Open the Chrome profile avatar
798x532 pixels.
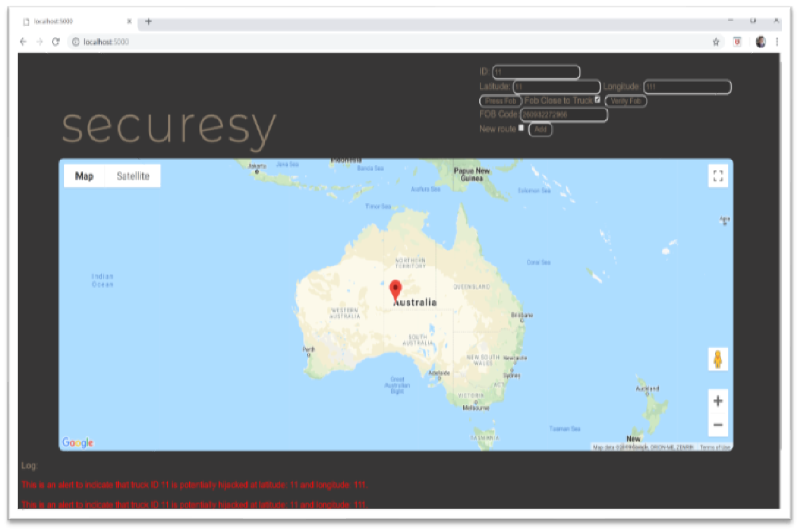tap(760, 42)
